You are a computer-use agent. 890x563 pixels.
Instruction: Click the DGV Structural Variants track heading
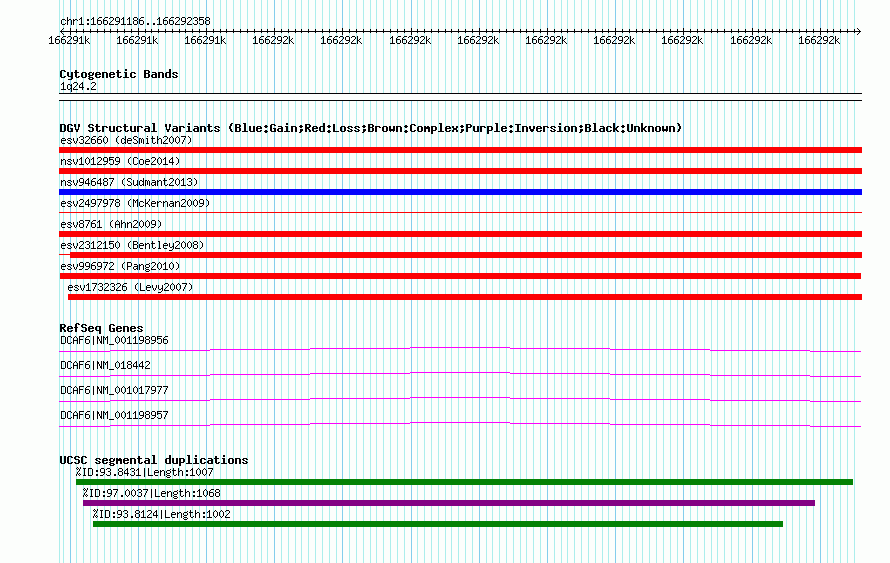tap(371, 128)
